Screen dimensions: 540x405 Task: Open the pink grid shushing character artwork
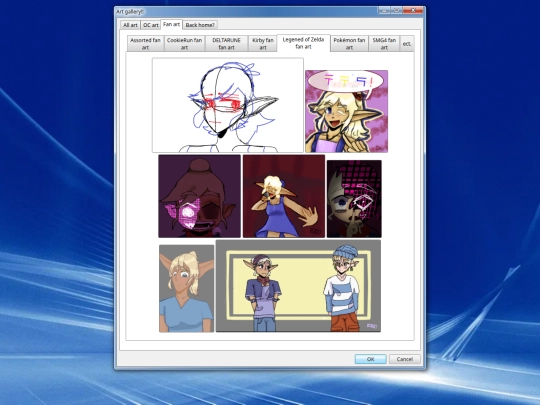click(354, 199)
